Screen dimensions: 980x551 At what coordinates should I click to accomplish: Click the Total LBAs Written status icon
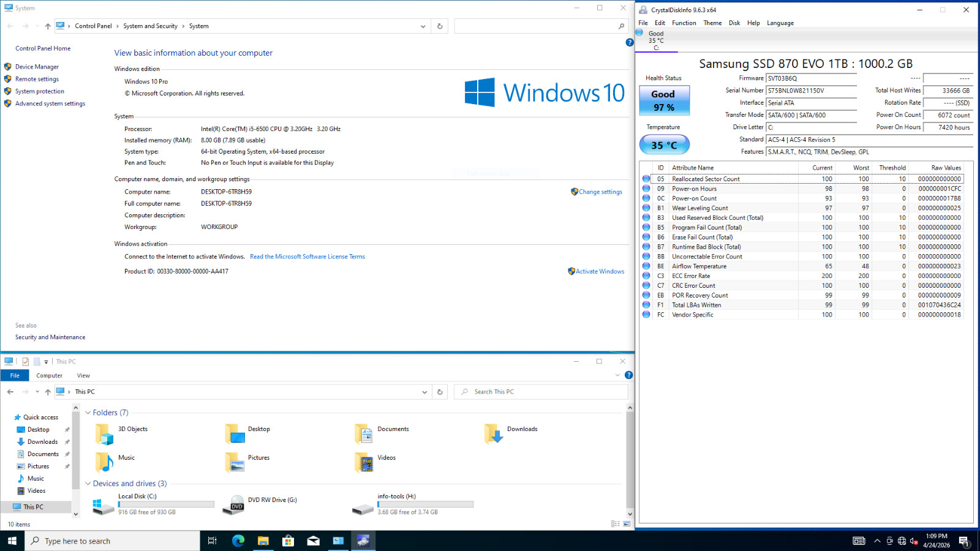[646, 305]
